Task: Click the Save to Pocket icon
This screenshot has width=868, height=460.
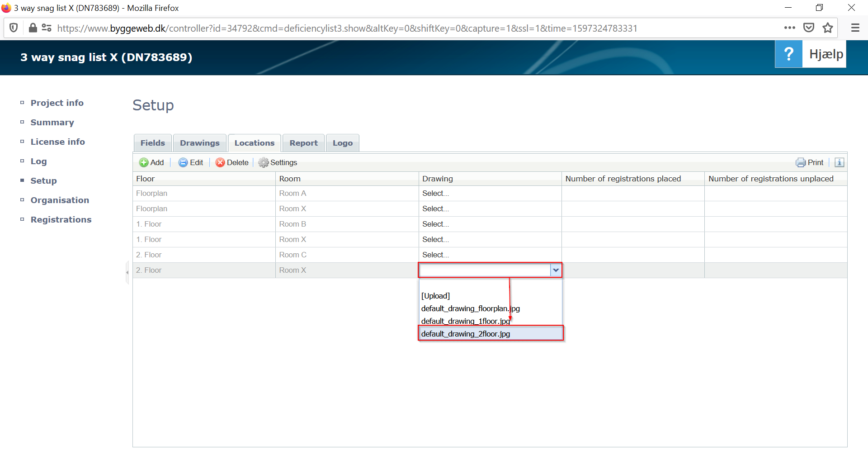Action: (x=809, y=28)
